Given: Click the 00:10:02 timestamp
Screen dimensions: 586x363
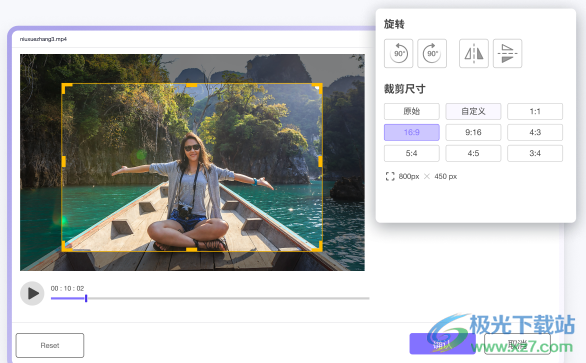Looking at the screenshot, I should click(67, 289).
